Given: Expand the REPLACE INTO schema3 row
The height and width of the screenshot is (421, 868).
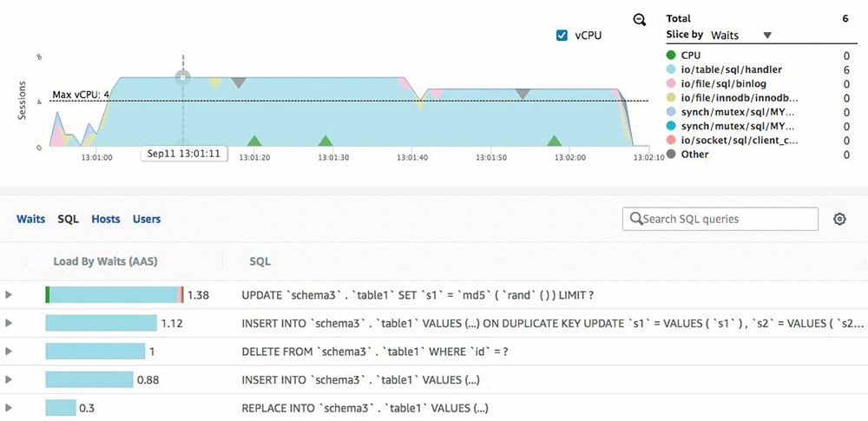Looking at the screenshot, I should click(x=9, y=408).
